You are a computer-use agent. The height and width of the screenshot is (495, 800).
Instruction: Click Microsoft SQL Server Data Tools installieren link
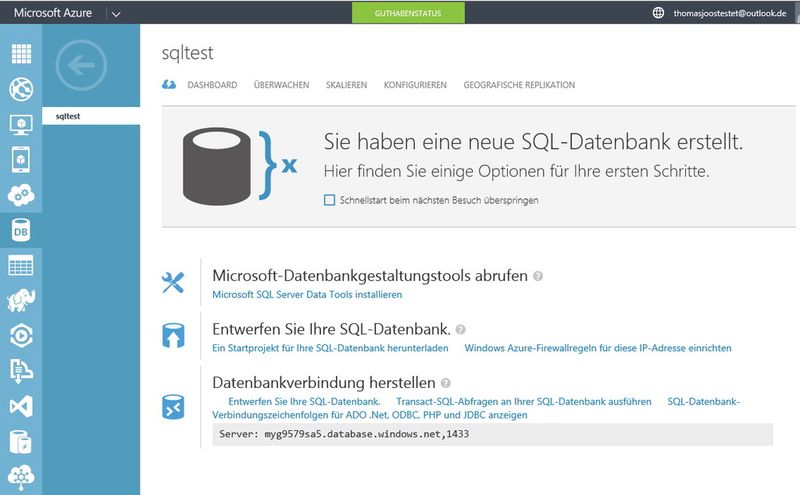coord(307,294)
